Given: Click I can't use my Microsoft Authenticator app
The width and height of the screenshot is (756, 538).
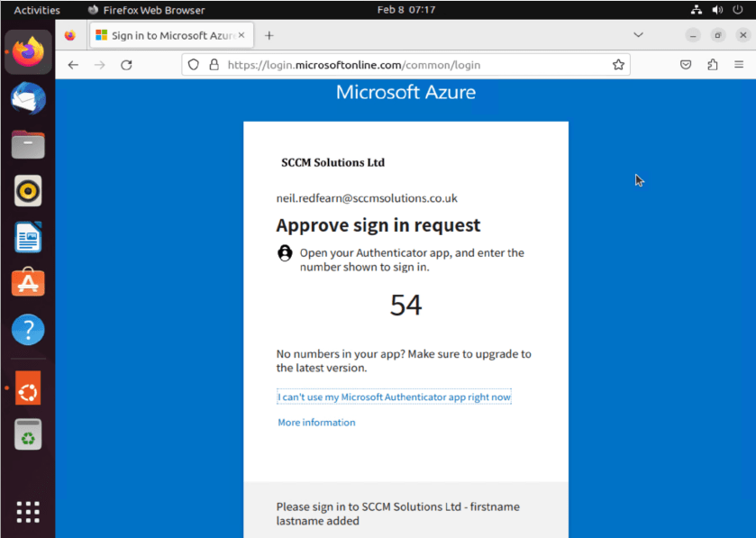Looking at the screenshot, I should coord(393,397).
